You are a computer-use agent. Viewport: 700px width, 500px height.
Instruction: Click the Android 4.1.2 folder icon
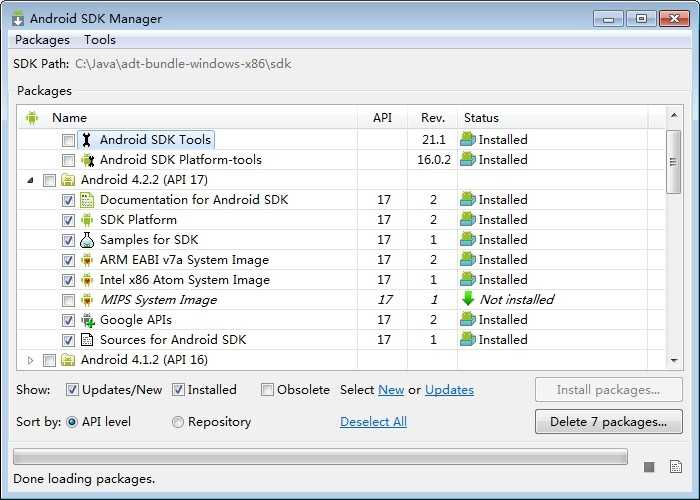click(68, 360)
